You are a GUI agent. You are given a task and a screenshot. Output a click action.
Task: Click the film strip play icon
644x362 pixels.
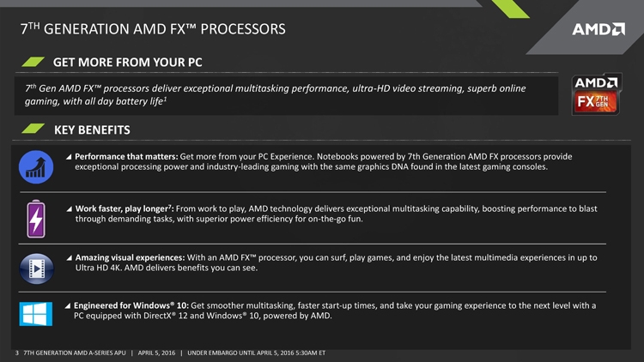click(36, 268)
